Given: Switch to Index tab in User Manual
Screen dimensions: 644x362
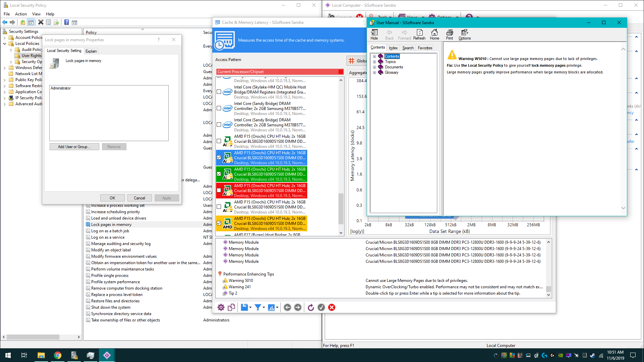Looking at the screenshot, I should point(393,48).
